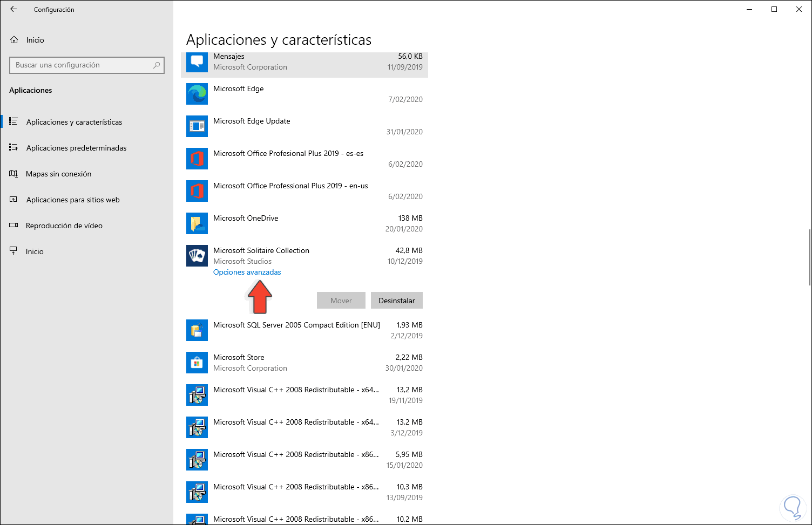
Task: Go to Aplicaciones para sitios web
Action: (86, 200)
